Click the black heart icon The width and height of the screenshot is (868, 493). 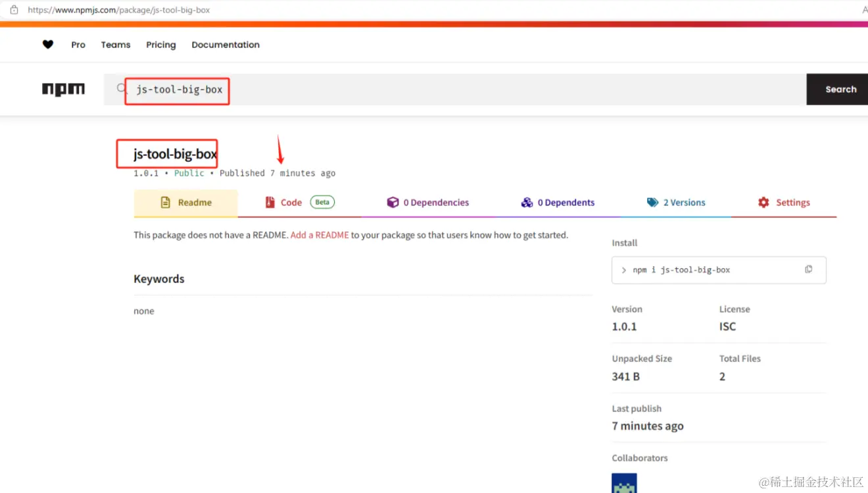48,45
